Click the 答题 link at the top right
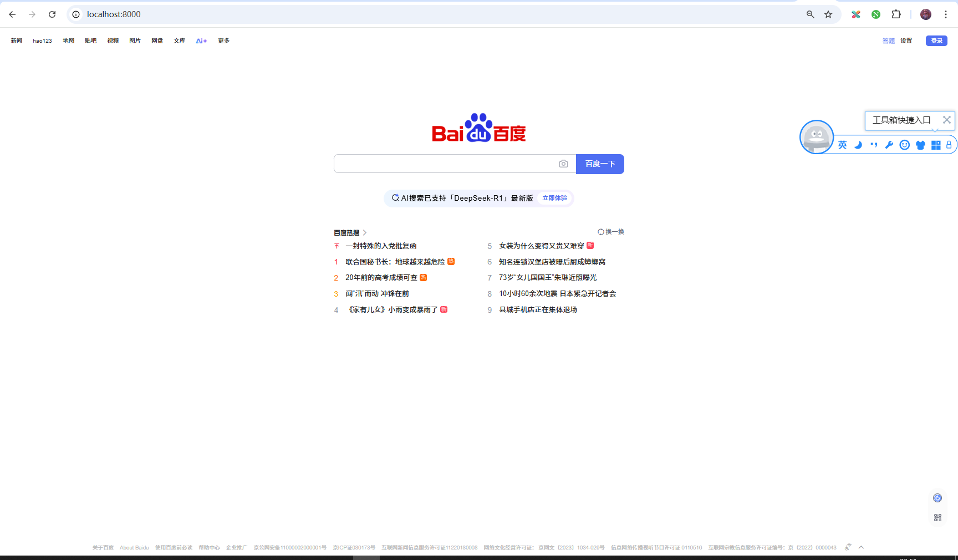The height and width of the screenshot is (560, 958). (x=889, y=41)
